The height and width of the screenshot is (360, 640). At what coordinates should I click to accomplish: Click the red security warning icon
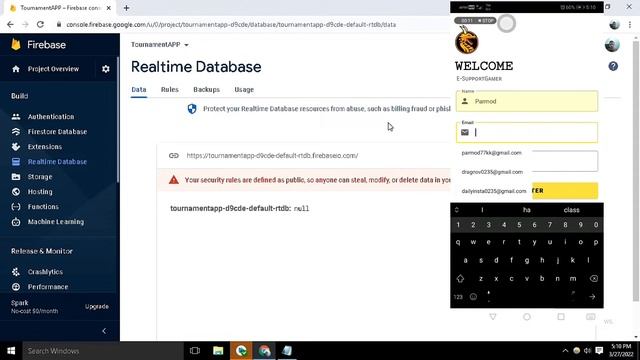[x=174, y=180]
